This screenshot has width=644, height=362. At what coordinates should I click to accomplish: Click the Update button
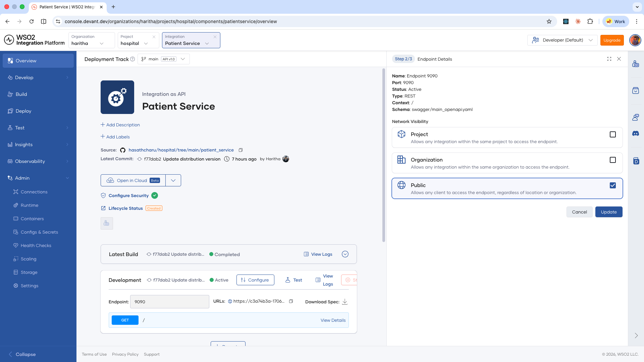click(609, 212)
